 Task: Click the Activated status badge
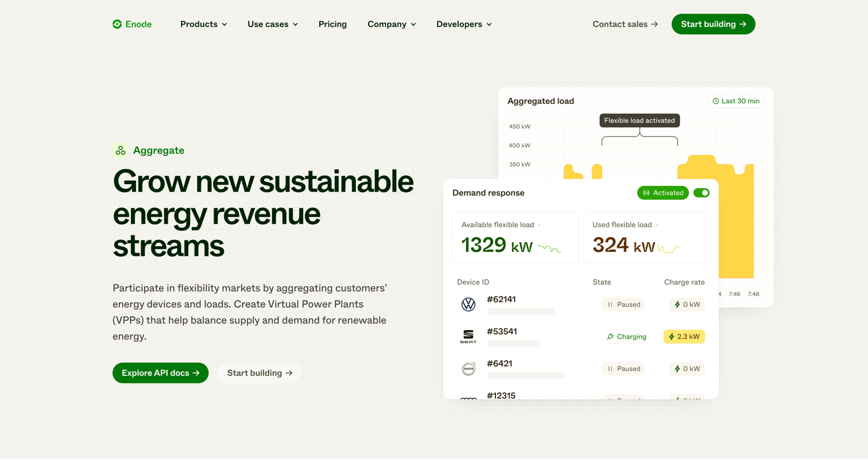(x=663, y=193)
